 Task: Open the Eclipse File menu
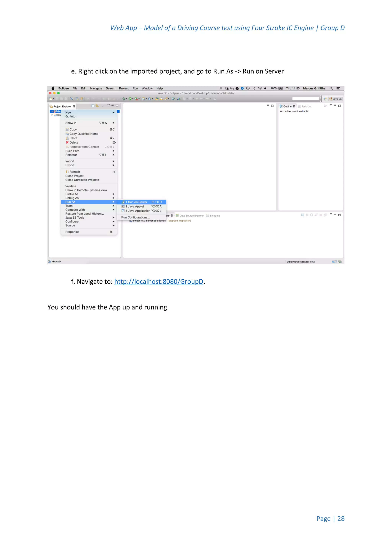click(75, 89)
